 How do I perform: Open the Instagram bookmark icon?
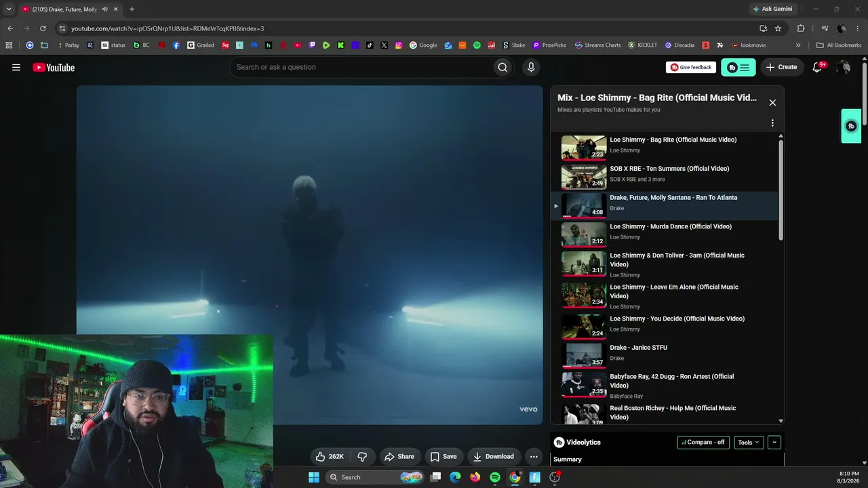point(399,45)
